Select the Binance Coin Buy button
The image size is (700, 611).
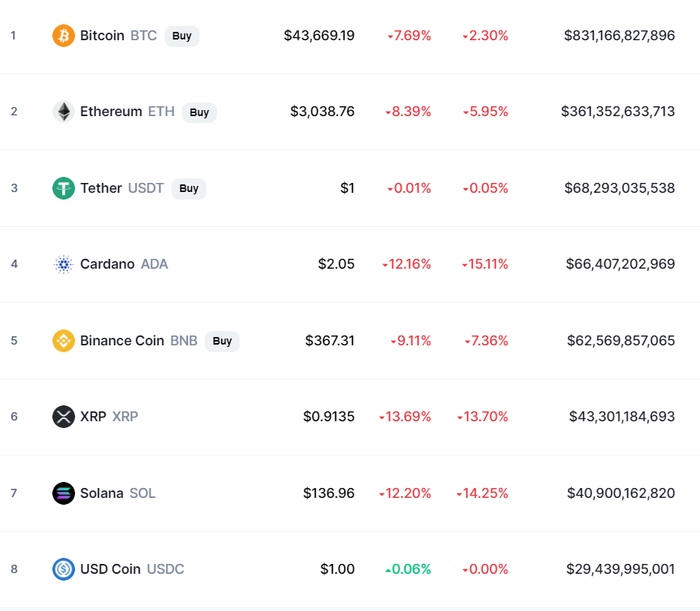[222, 342]
